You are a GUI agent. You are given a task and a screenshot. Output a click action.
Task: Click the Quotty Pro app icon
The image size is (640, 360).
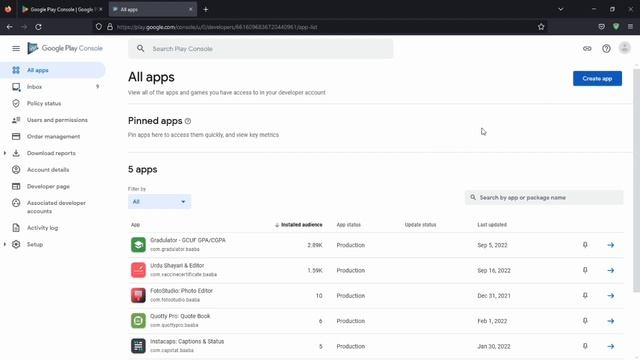click(x=138, y=321)
